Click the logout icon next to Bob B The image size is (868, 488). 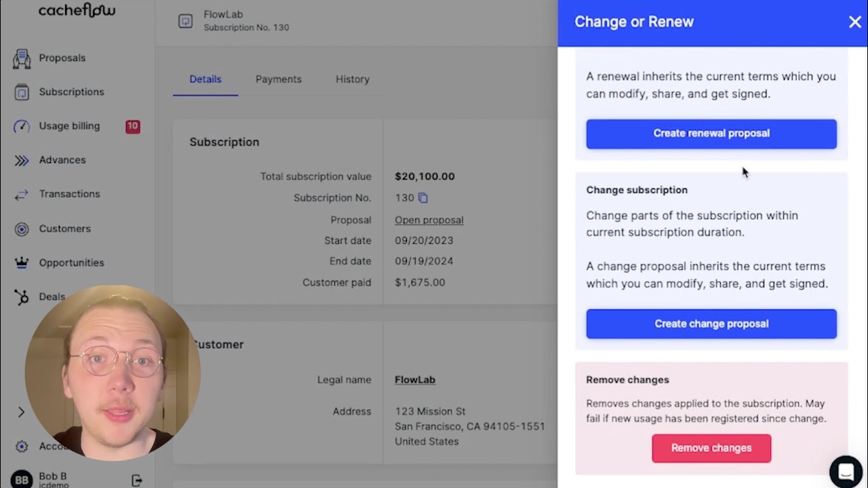coord(137,481)
